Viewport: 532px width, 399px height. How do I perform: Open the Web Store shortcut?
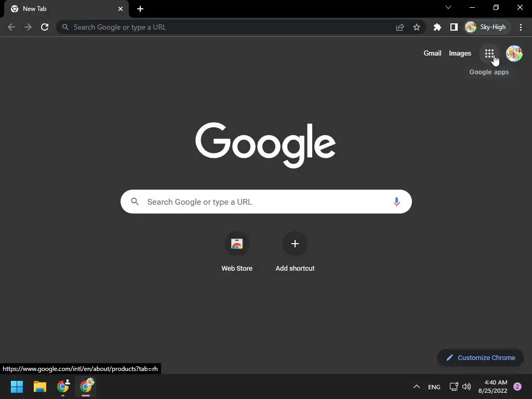point(237,251)
